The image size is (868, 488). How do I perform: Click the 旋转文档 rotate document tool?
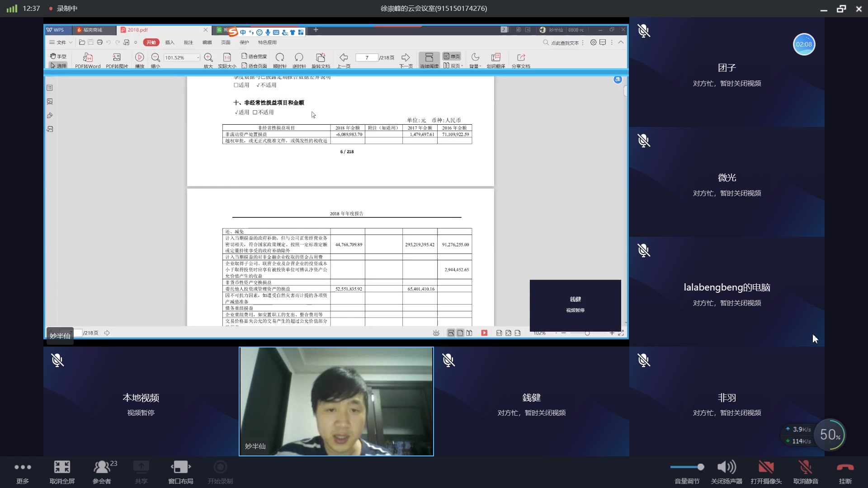click(x=321, y=61)
